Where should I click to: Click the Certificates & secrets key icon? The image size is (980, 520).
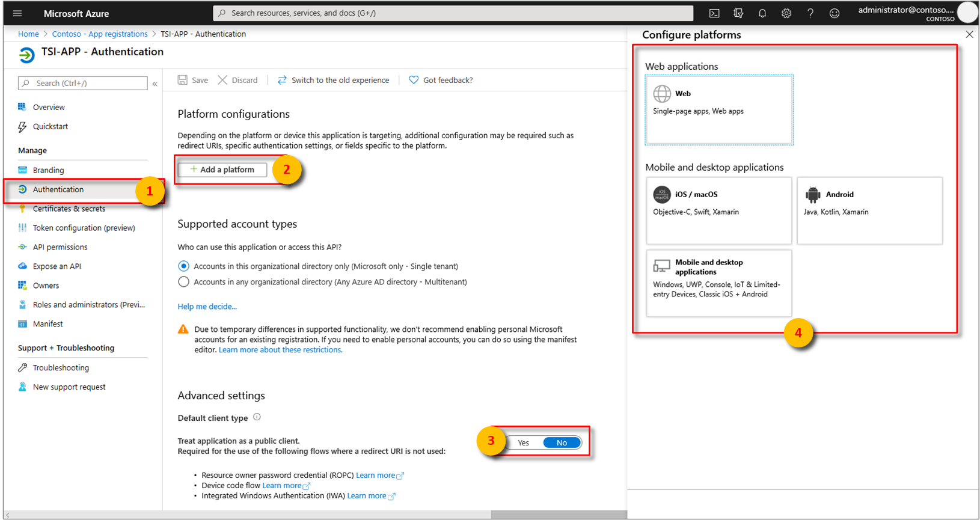(x=22, y=209)
